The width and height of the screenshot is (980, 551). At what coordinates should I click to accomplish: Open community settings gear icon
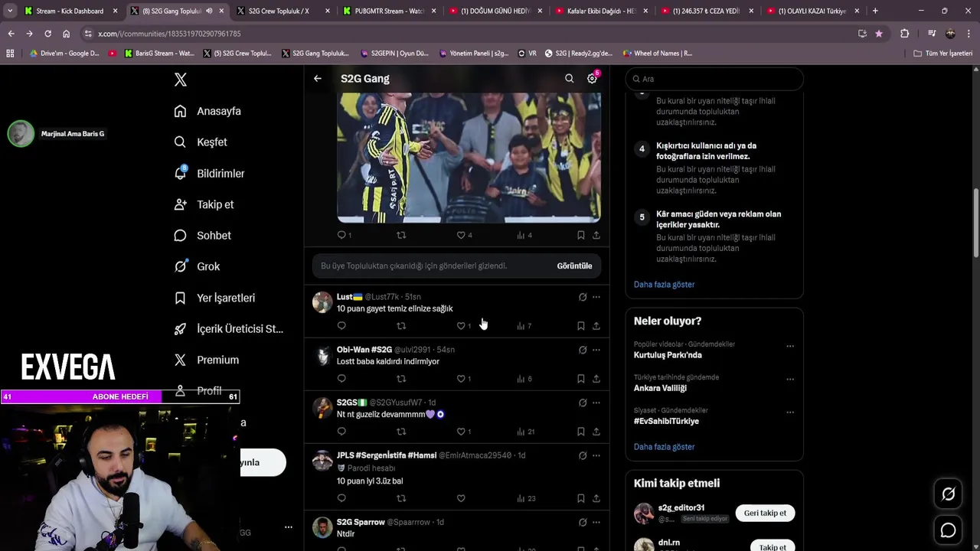pos(592,78)
